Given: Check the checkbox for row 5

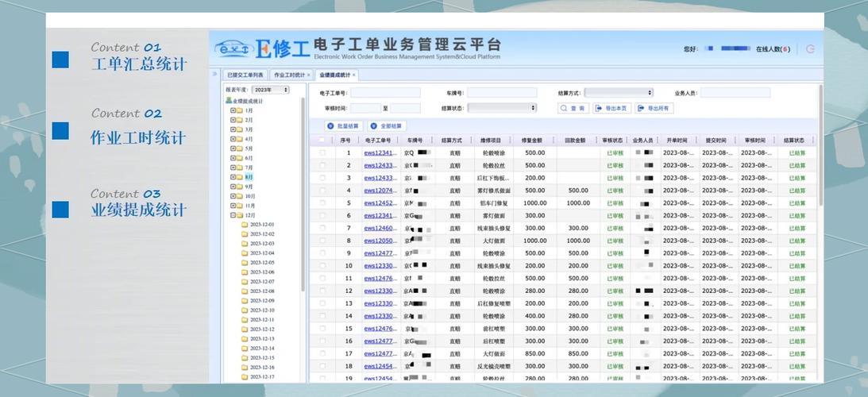Looking at the screenshot, I should pyautogui.click(x=322, y=203).
